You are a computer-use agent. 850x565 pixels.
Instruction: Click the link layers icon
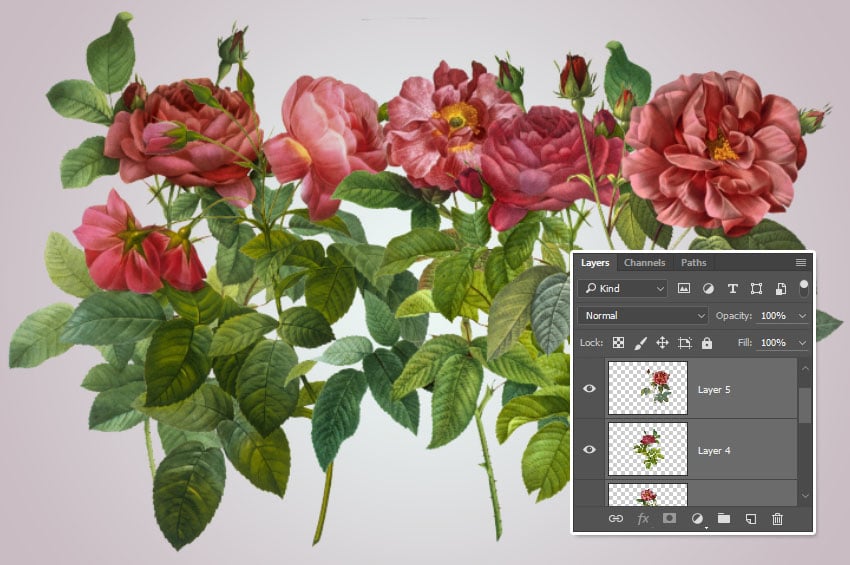tap(616, 519)
